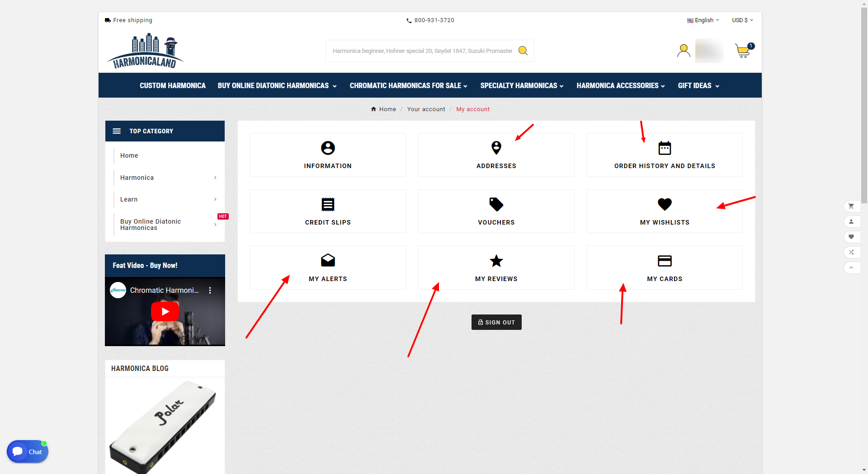The image size is (868, 474).
Task: Go to Home breadcrumb link
Action: point(383,109)
